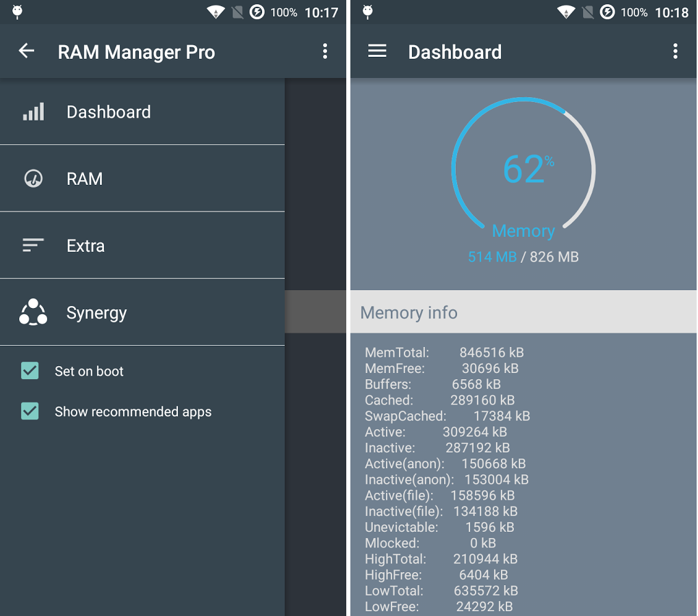Viewport: 698px width, 616px height.
Task: Select the HighFree 6404 kB row
Action: (437, 575)
